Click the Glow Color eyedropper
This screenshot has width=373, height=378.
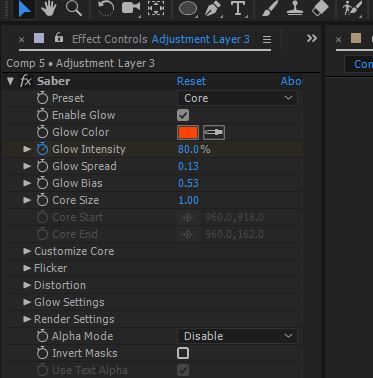pyautogui.click(x=214, y=132)
